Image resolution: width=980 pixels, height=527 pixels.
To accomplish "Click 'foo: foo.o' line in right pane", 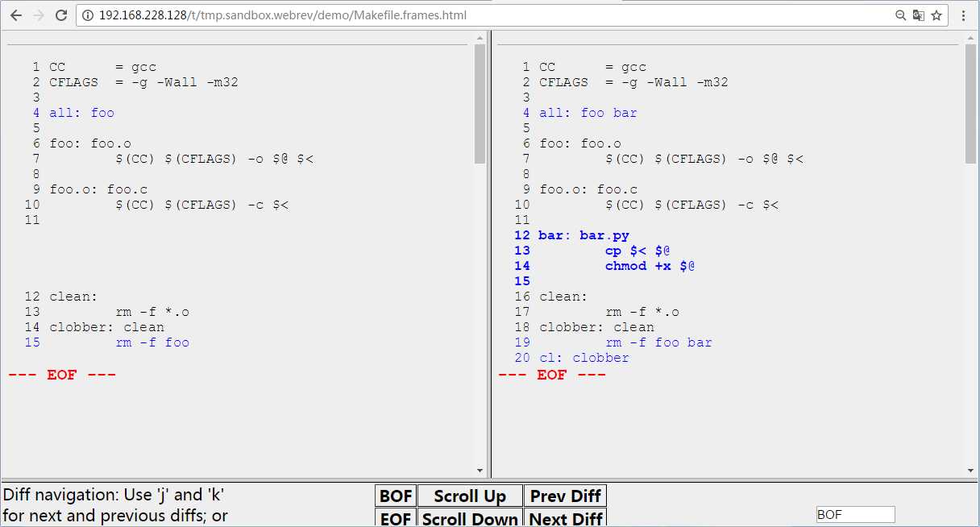I will [580, 143].
